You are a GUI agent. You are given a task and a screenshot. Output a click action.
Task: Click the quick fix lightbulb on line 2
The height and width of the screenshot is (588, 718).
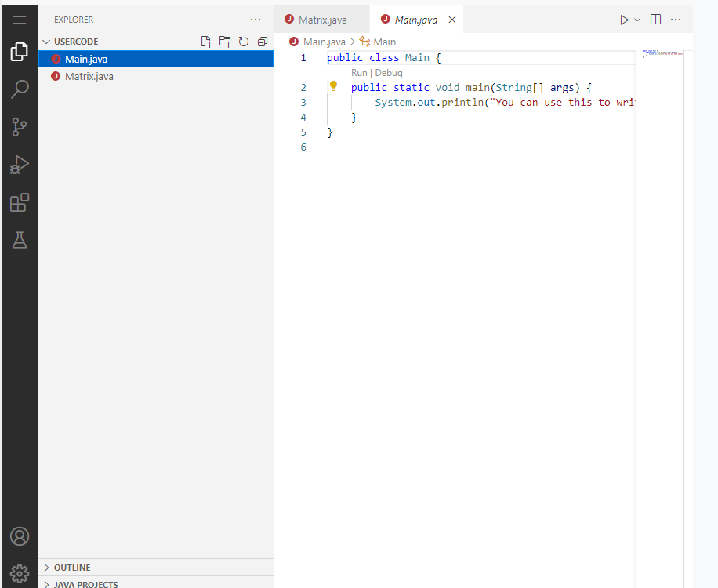click(x=333, y=87)
